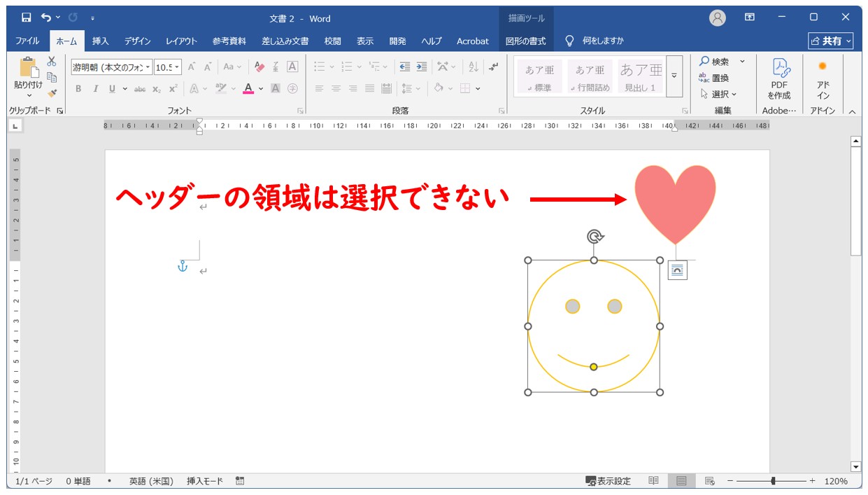This screenshot has height=495, width=868.
Task: Switch to the Layout tab
Action: 181,41
